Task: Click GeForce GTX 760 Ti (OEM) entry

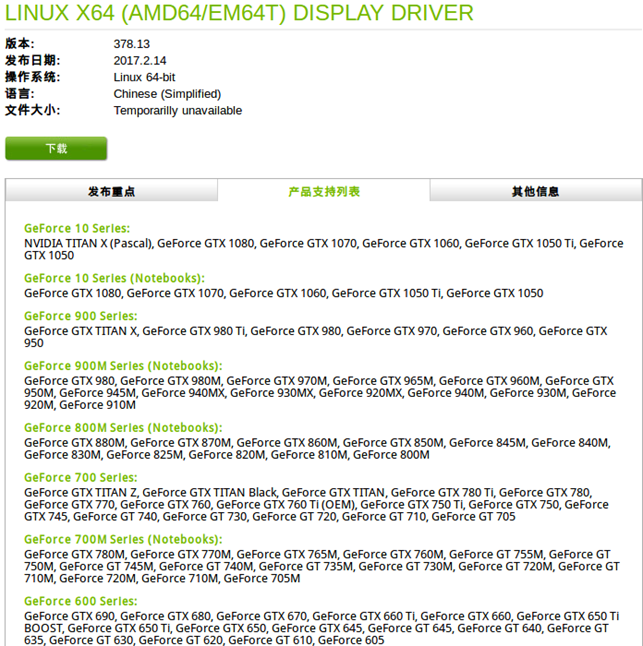Action: pos(285,504)
